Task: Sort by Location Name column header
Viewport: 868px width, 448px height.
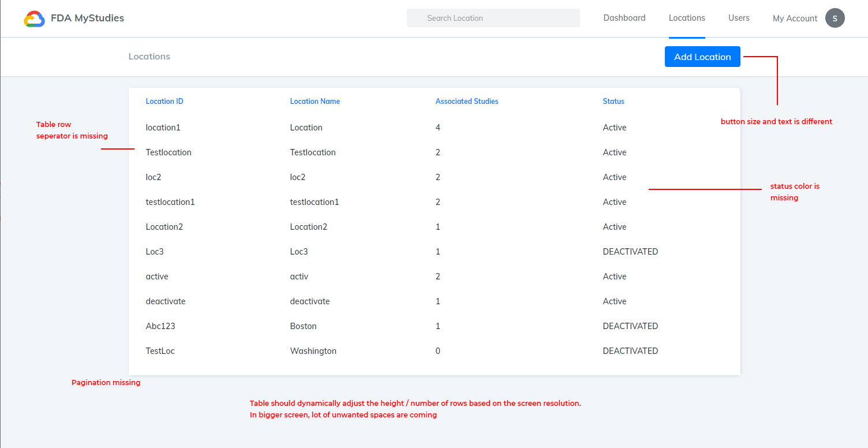Action: [x=315, y=101]
